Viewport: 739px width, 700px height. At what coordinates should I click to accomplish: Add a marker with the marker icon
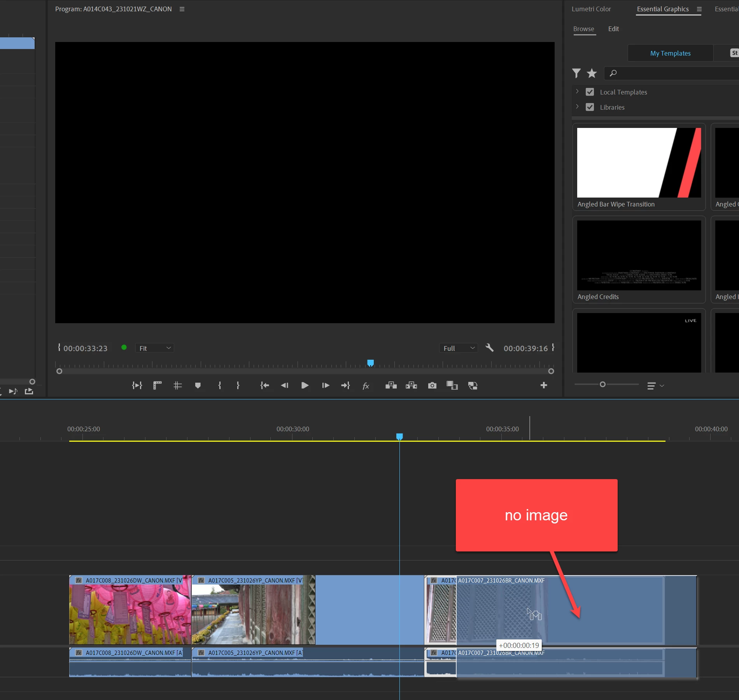(x=198, y=385)
